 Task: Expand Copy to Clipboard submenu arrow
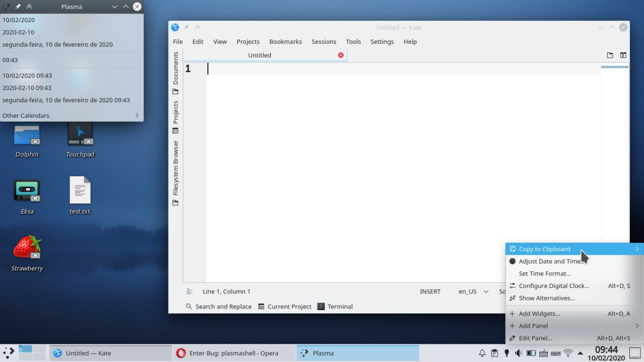(x=637, y=249)
